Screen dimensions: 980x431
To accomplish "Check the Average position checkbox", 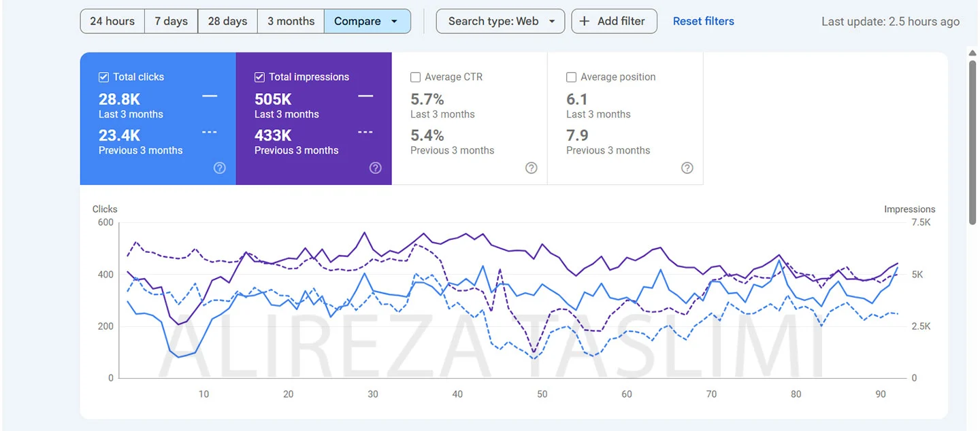I will [571, 77].
